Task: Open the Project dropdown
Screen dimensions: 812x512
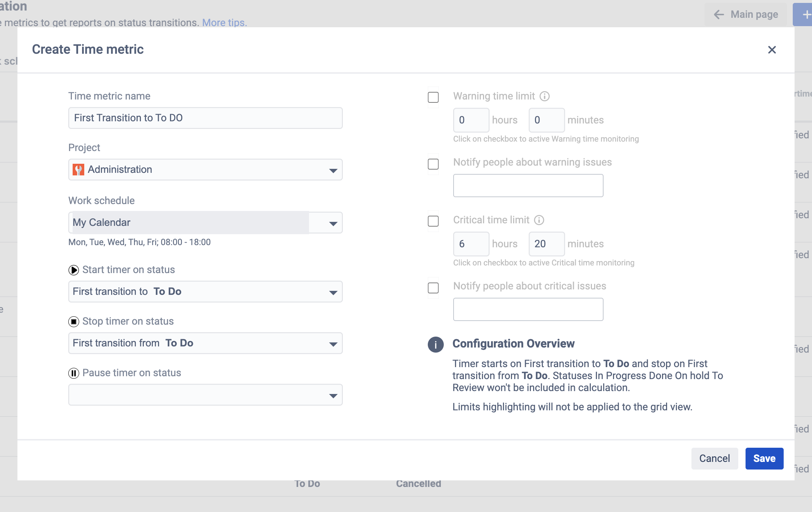Action: point(205,170)
